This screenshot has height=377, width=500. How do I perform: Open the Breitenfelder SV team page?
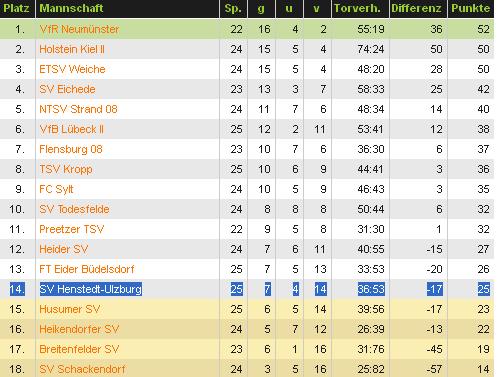point(79,349)
